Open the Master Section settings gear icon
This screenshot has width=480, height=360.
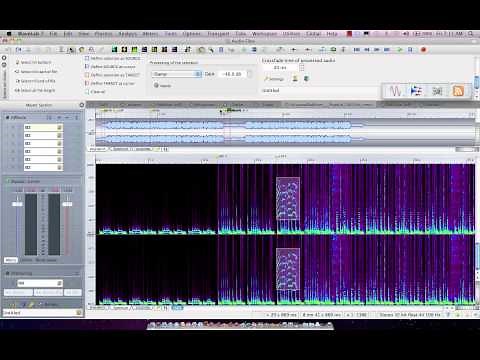coord(82,105)
